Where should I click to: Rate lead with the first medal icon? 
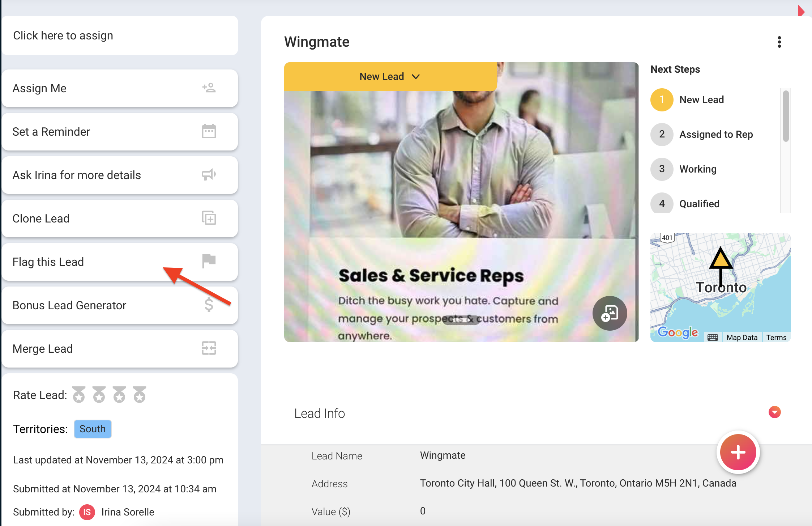point(79,394)
